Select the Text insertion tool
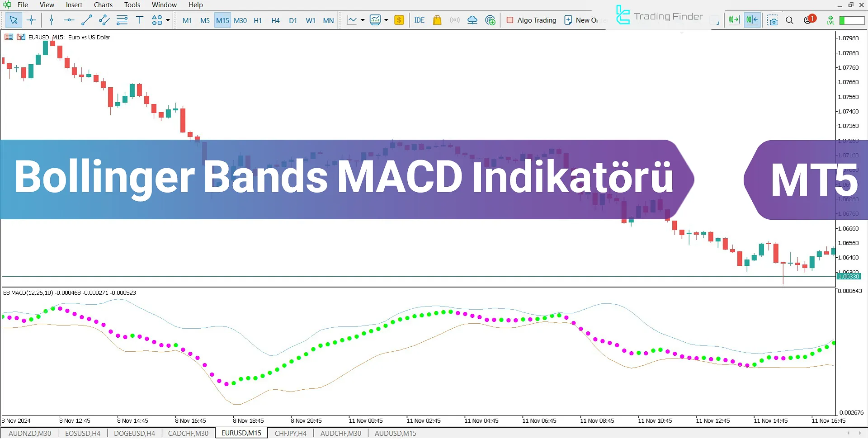Screen dimensions: 868x439 [x=140, y=20]
